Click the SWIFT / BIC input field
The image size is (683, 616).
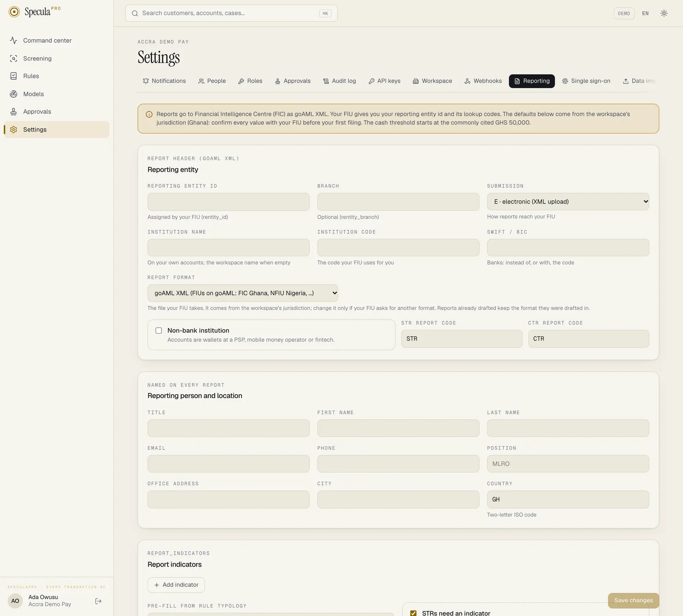568,248
